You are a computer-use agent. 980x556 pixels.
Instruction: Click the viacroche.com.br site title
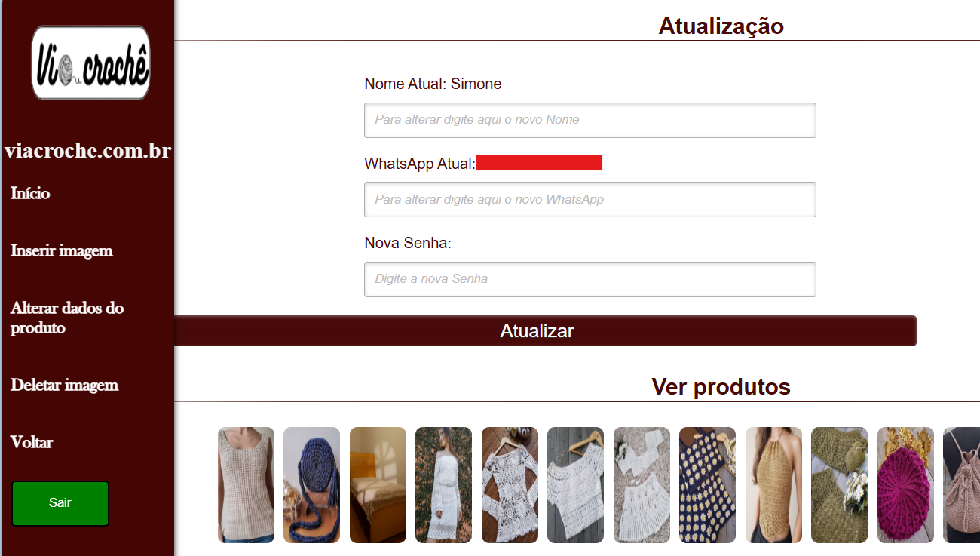pos(87,151)
